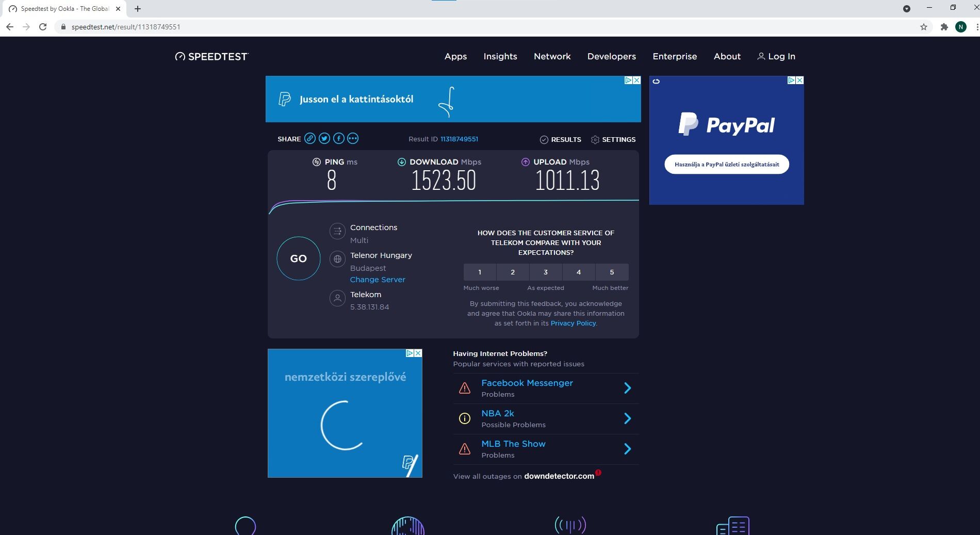The height and width of the screenshot is (535, 980).
Task: Open more share options ellipsis icon
Action: tap(353, 138)
